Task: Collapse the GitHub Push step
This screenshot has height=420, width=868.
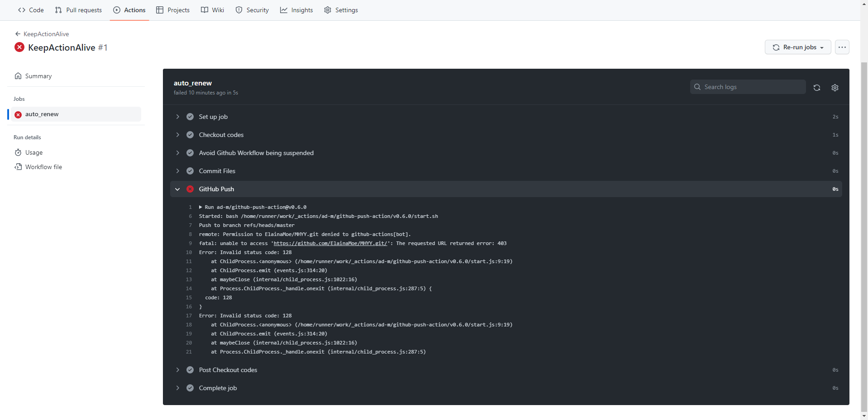Action: [x=177, y=189]
